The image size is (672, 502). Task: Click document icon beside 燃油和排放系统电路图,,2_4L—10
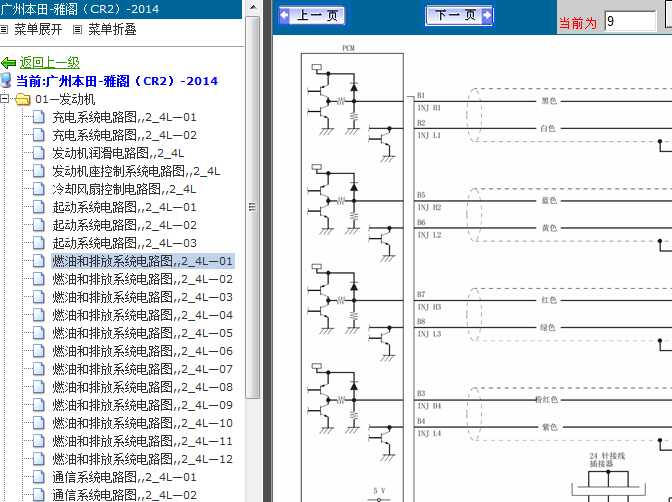point(39,423)
